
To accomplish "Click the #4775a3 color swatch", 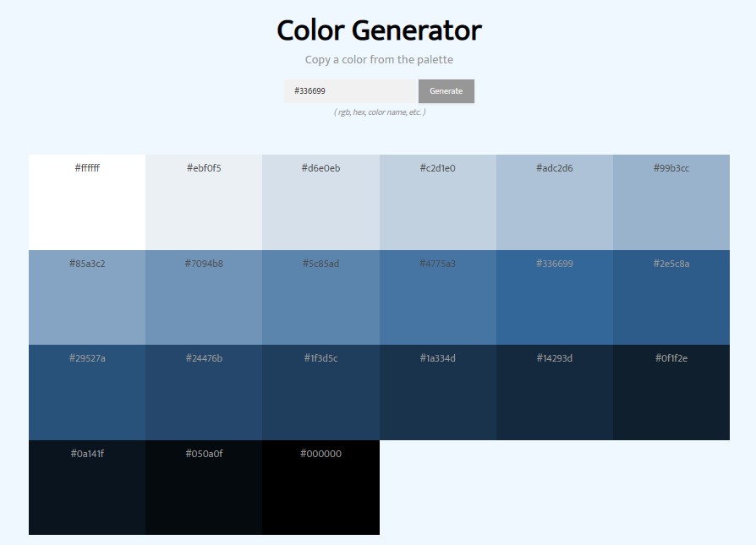I will (437, 297).
